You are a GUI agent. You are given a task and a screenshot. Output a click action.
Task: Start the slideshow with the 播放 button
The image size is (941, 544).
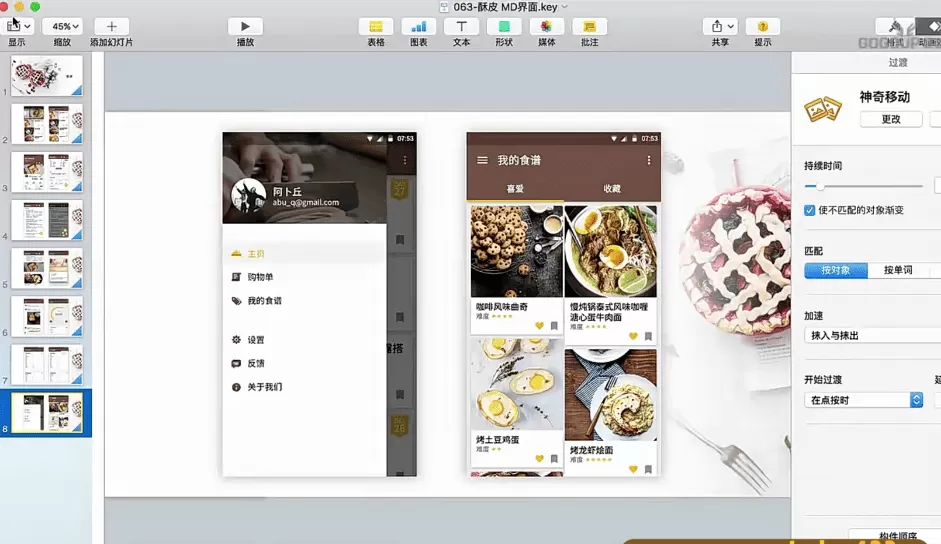pyautogui.click(x=245, y=26)
